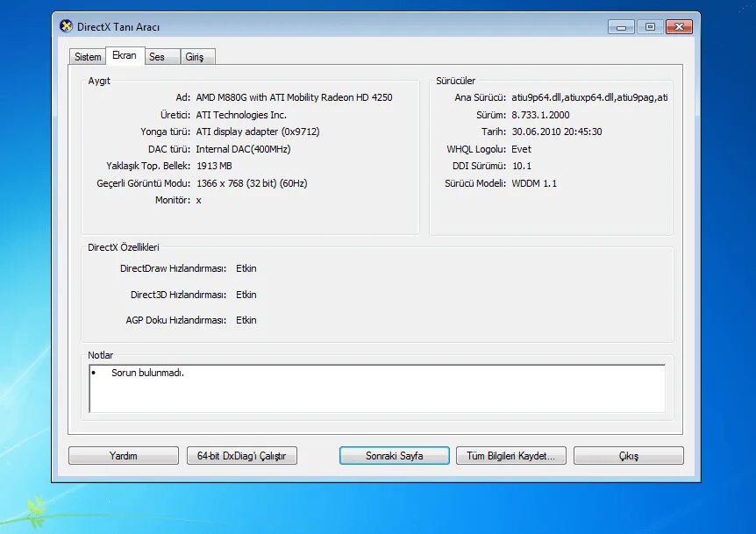Click the 'DirectX Özellikleri' group heading

coord(124,247)
